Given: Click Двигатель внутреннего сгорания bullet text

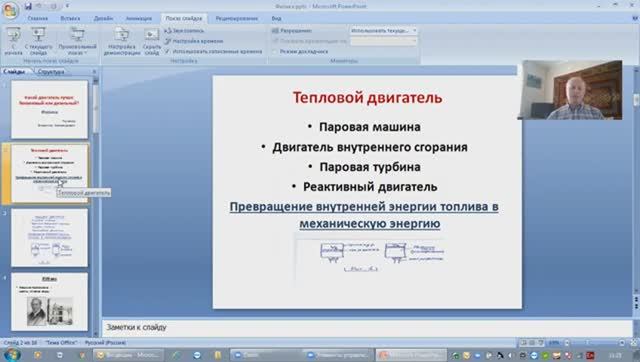Looking at the screenshot, I should [x=370, y=147].
